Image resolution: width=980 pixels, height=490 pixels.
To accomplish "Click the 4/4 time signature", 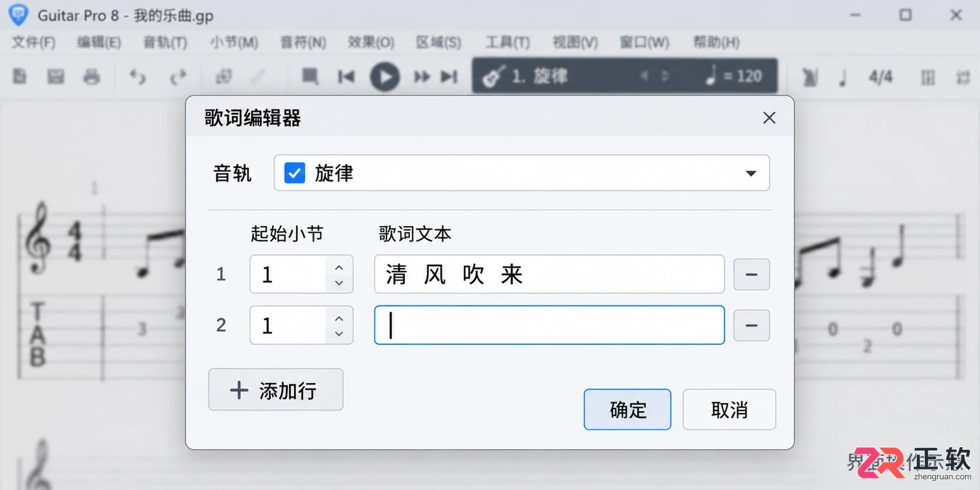I will tap(881, 77).
